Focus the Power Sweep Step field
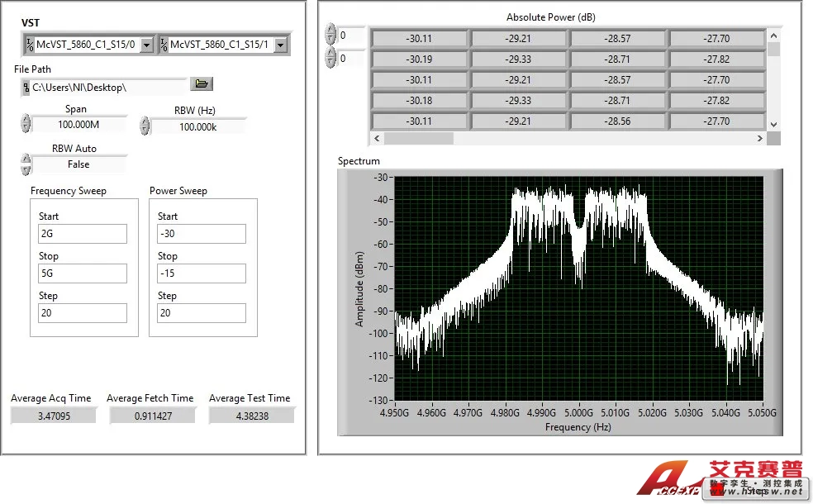 (x=202, y=313)
